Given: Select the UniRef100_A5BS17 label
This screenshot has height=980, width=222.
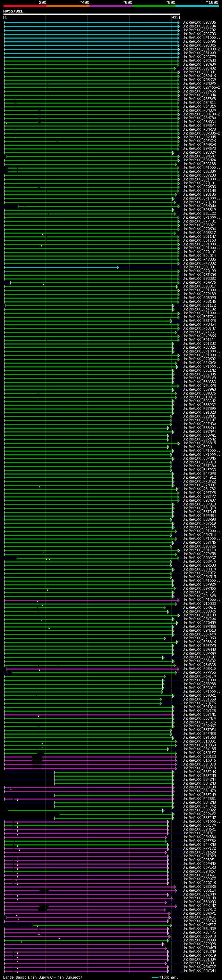Looking at the screenshot, I should click(x=199, y=233).
